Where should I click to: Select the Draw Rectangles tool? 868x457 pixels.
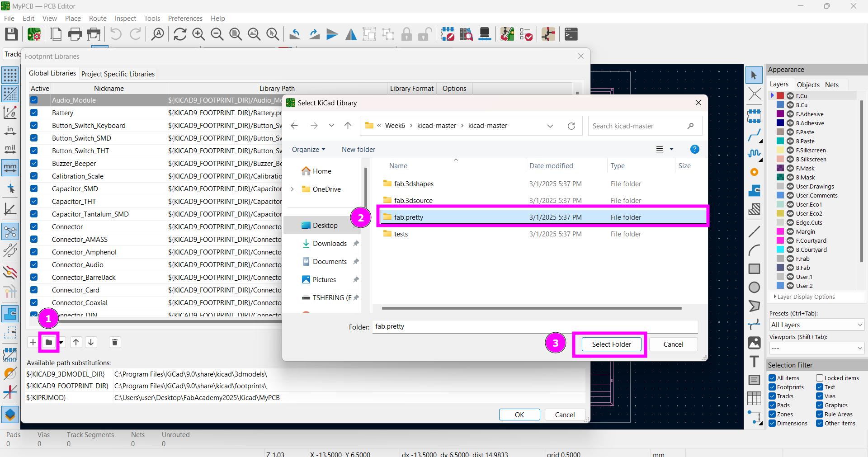point(754,269)
